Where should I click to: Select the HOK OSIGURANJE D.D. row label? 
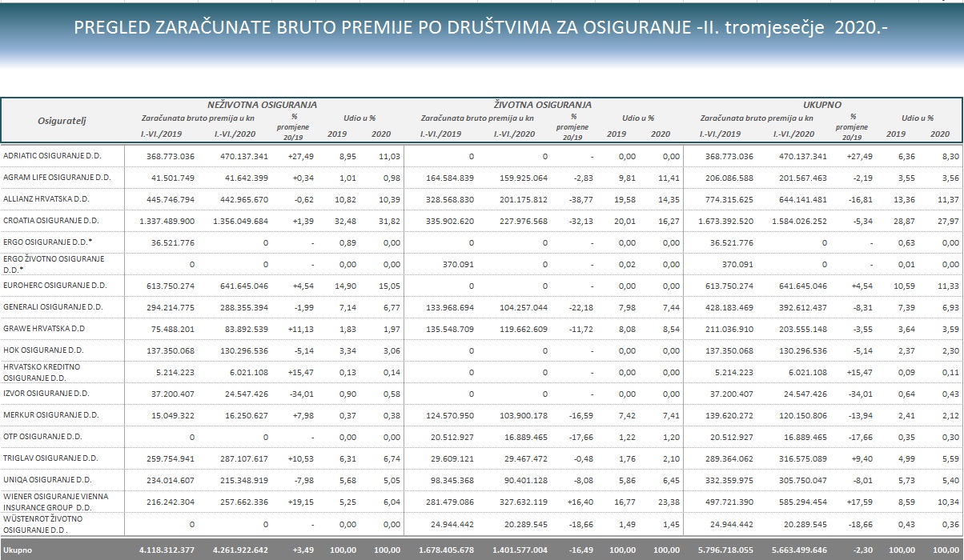43,350
